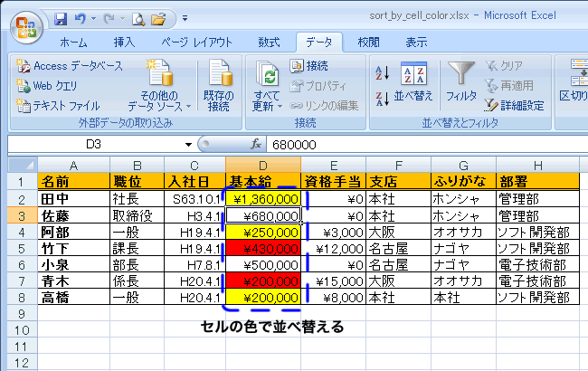Click the open folder icon
Image resolution: width=588 pixels, height=371 pixels.
click(x=158, y=18)
